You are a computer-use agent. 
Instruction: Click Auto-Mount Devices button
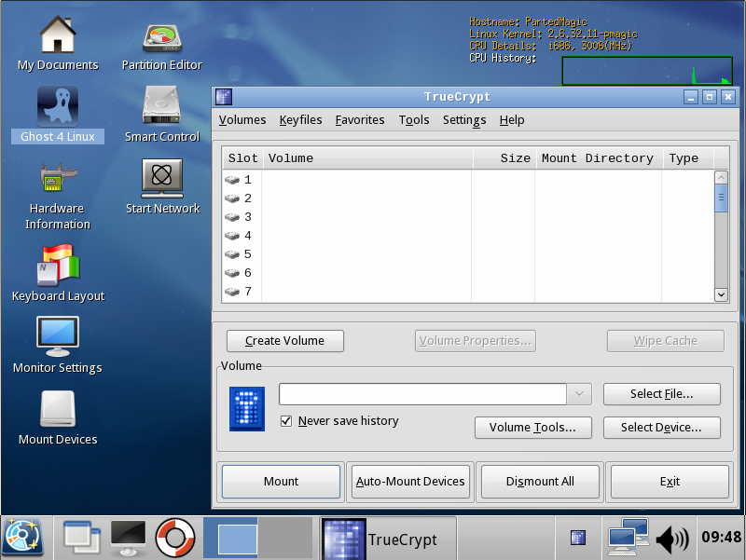tap(410, 482)
